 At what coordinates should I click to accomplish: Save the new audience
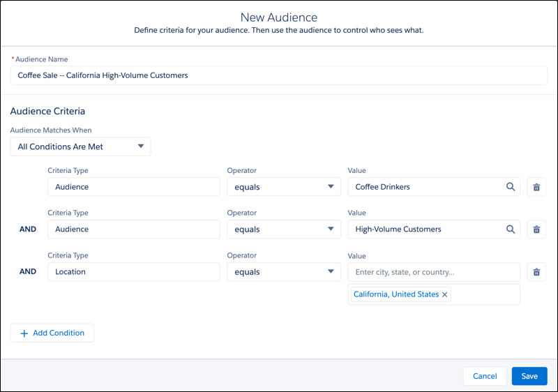click(x=529, y=376)
